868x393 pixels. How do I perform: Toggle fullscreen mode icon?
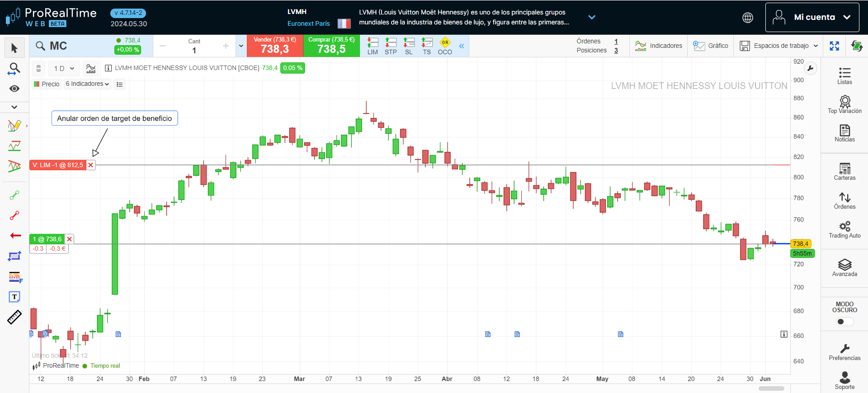[835, 46]
